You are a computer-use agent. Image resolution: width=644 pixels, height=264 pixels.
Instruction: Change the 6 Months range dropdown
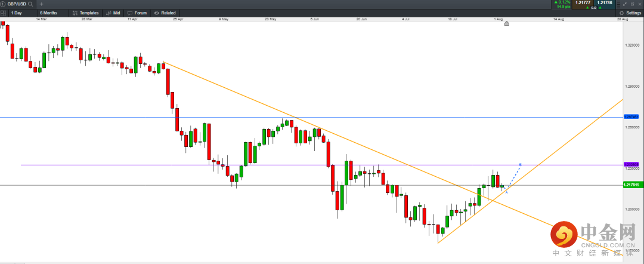[x=50, y=13]
